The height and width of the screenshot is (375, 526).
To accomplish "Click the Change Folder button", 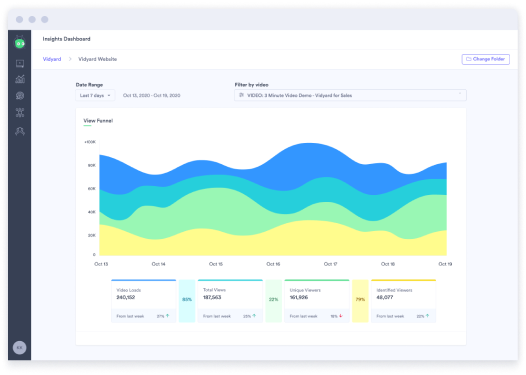I will [x=485, y=59].
